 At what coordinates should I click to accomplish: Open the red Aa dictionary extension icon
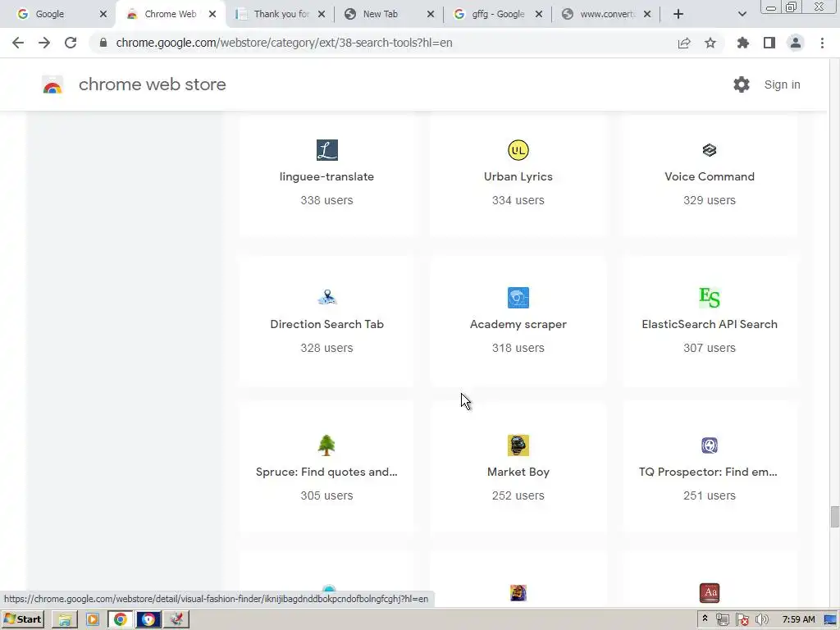point(710,593)
